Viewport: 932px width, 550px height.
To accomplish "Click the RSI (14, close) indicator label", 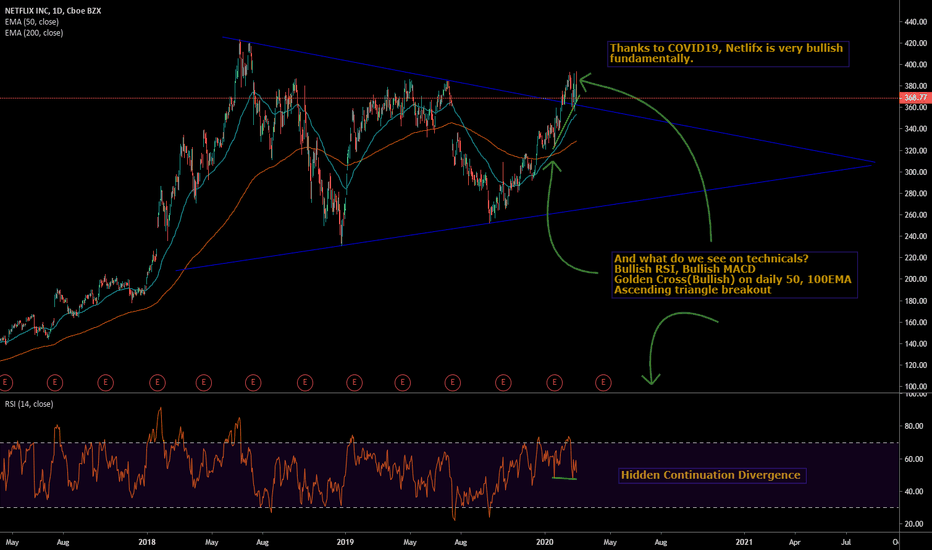I will point(29,404).
